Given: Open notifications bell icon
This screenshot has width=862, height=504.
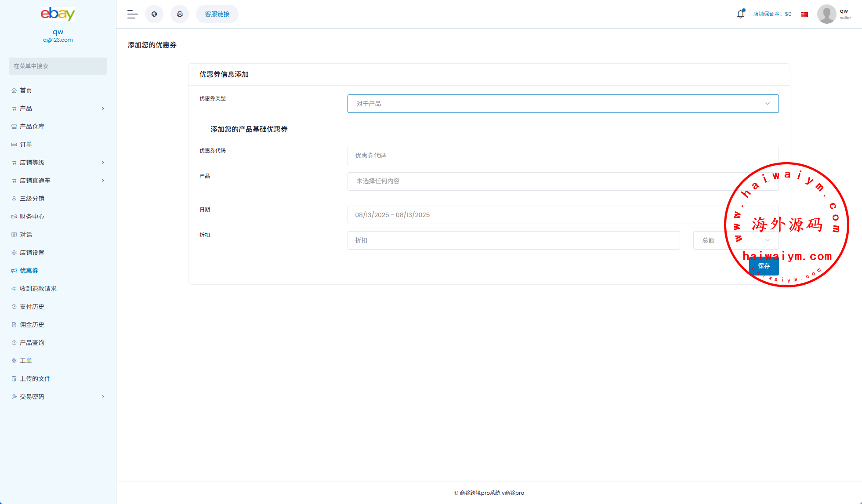Looking at the screenshot, I should (x=740, y=14).
